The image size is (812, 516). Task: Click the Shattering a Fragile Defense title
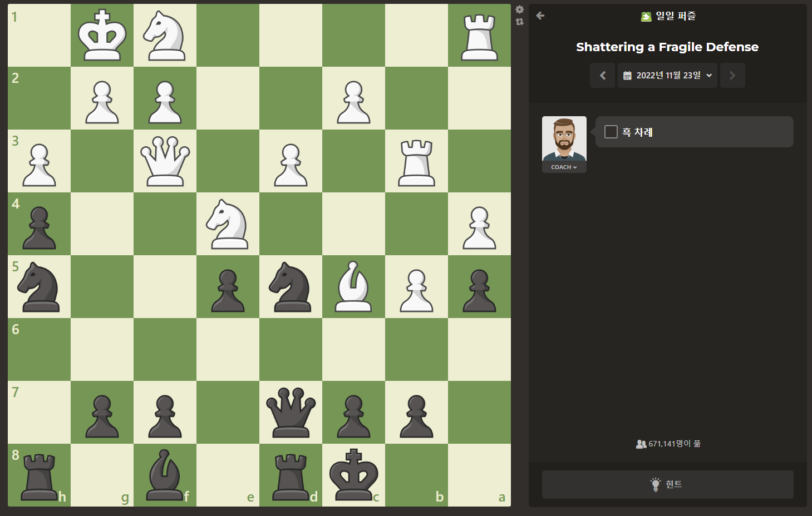(x=667, y=47)
